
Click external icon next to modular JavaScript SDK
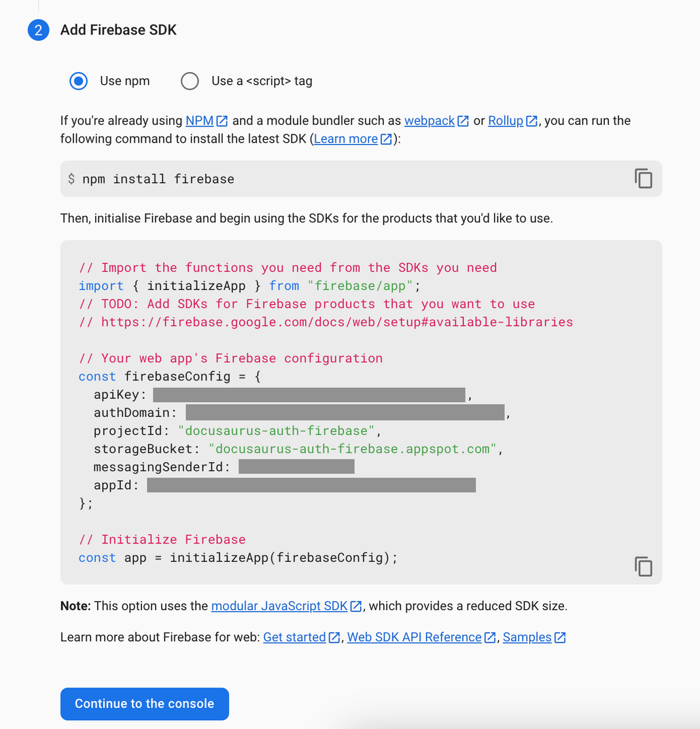click(356, 606)
